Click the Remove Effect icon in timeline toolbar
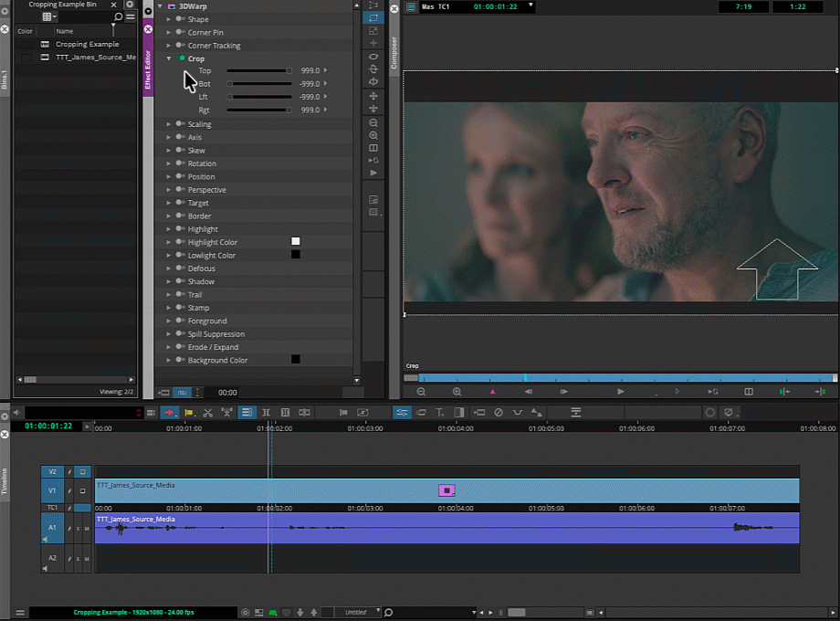The height and width of the screenshot is (621, 840). pyautogui.click(x=499, y=413)
